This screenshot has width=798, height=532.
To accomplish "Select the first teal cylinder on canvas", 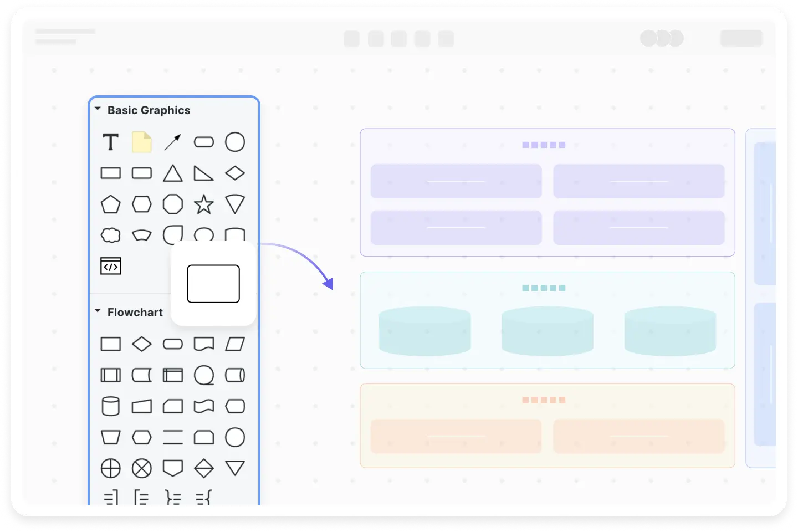I will 425,331.
